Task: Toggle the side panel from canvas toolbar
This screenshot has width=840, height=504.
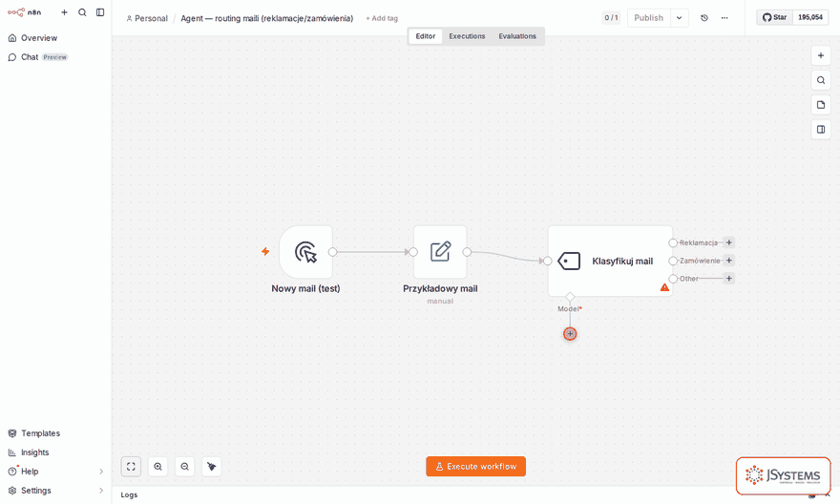Action: (x=821, y=130)
